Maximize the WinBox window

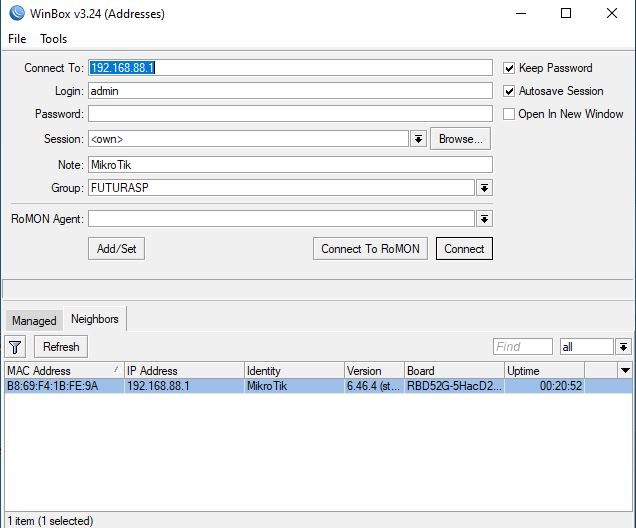[566, 13]
